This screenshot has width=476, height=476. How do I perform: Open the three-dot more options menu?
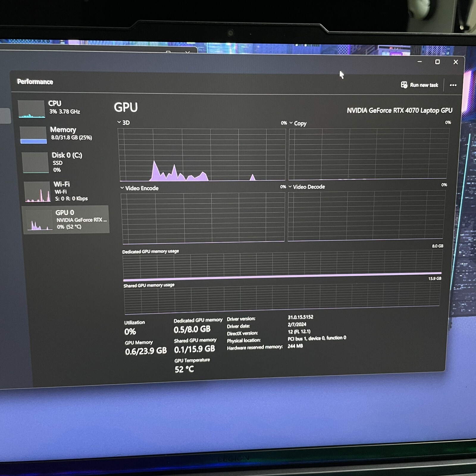point(453,85)
